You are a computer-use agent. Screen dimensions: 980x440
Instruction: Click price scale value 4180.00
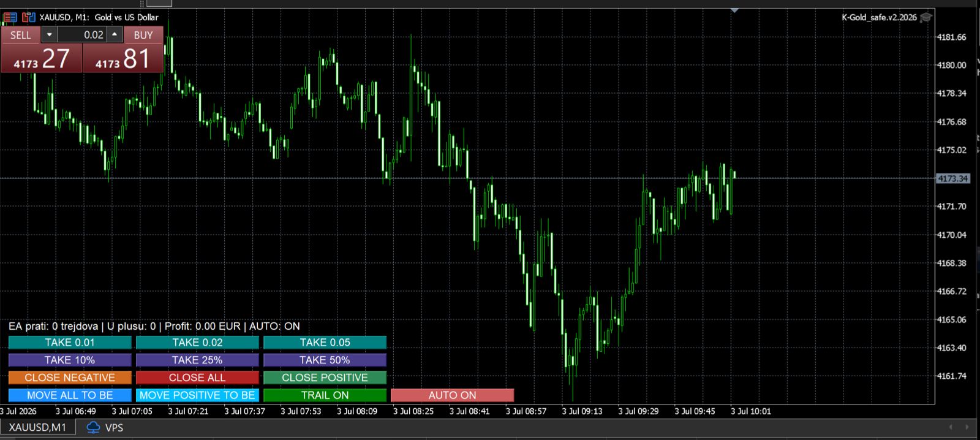click(951, 65)
